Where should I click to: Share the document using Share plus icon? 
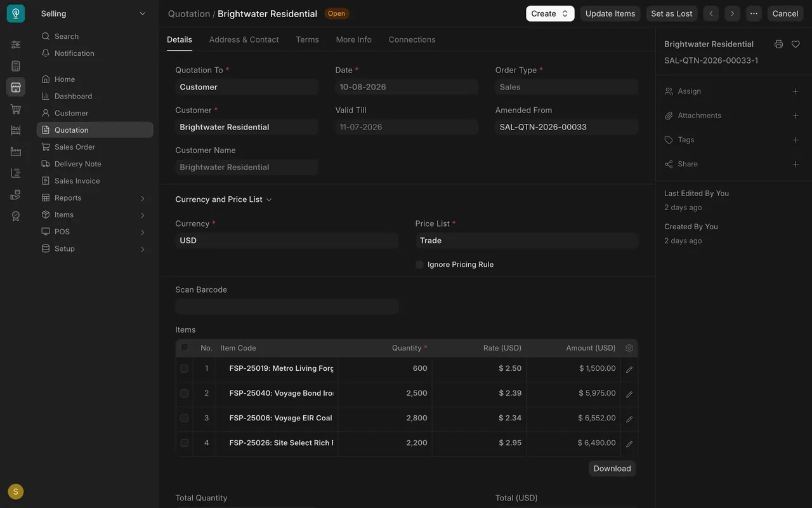796,164
